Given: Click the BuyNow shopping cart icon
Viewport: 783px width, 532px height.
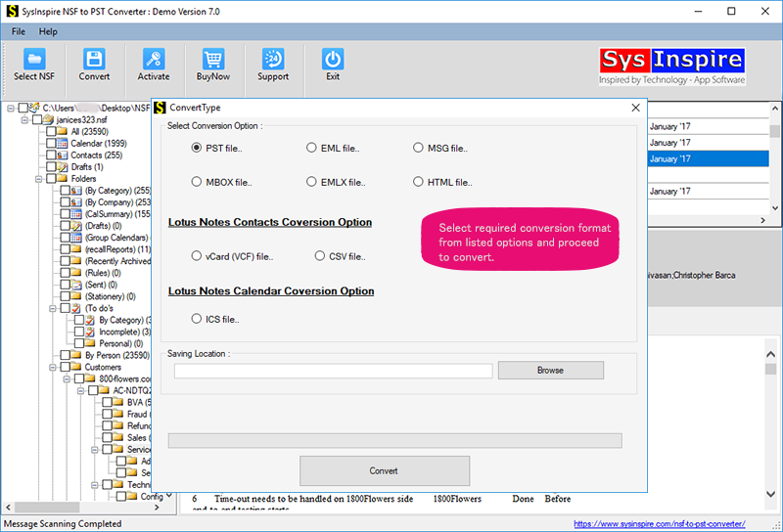Looking at the screenshot, I should [x=213, y=59].
